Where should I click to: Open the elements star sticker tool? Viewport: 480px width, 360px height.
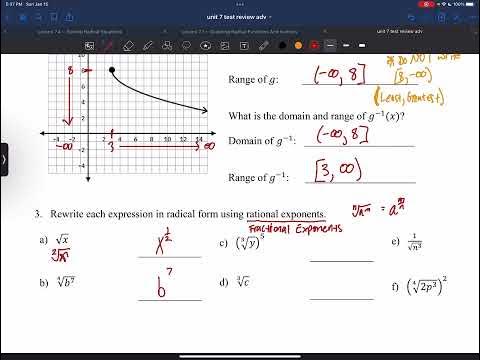click(x=206, y=46)
